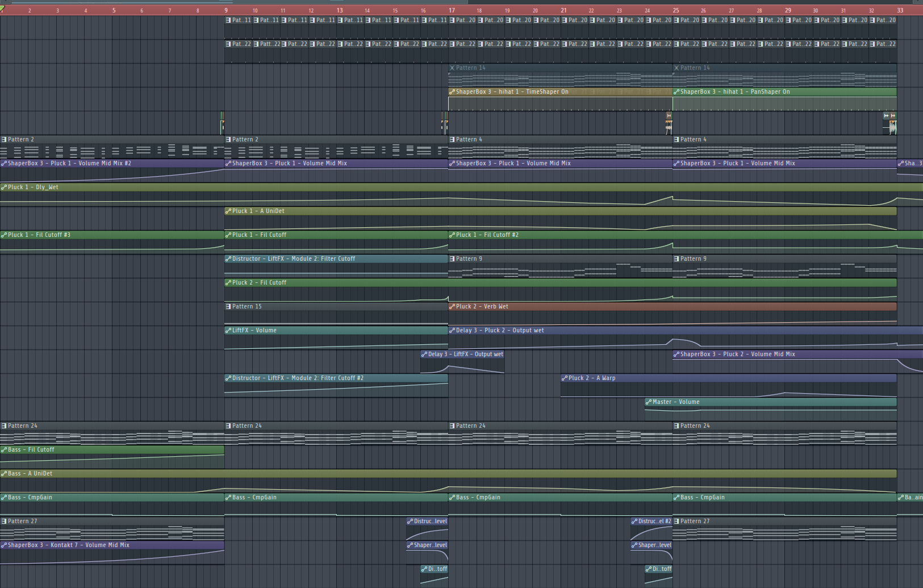Viewport: 923px width, 588px height.
Task: Select the small audio clip just before bar 25
Action: (x=669, y=123)
